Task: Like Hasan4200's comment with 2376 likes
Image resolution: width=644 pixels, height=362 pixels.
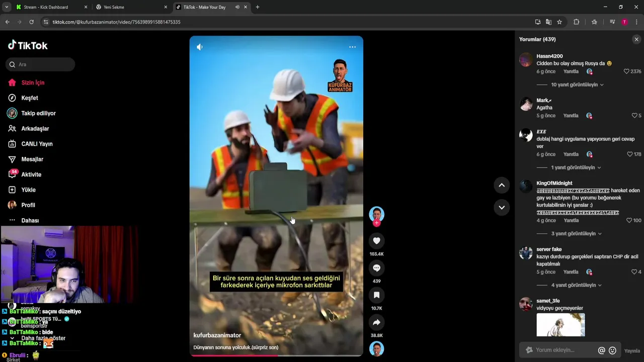Action: click(x=626, y=71)
